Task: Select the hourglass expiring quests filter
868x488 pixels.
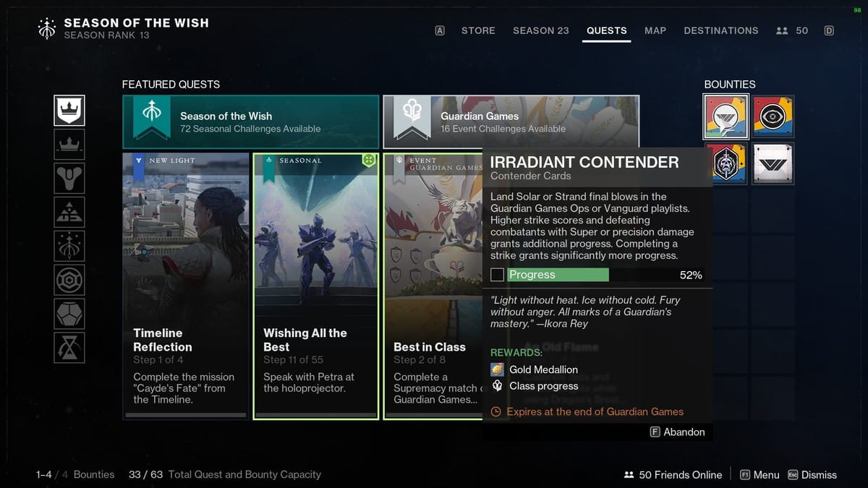Action: point(69,347)
